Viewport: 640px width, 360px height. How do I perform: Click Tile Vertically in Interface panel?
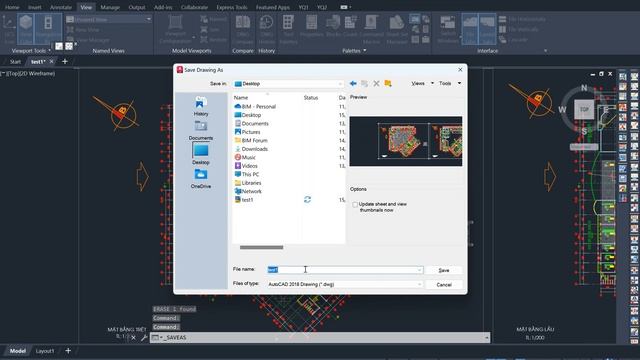[x=518, y=29]
